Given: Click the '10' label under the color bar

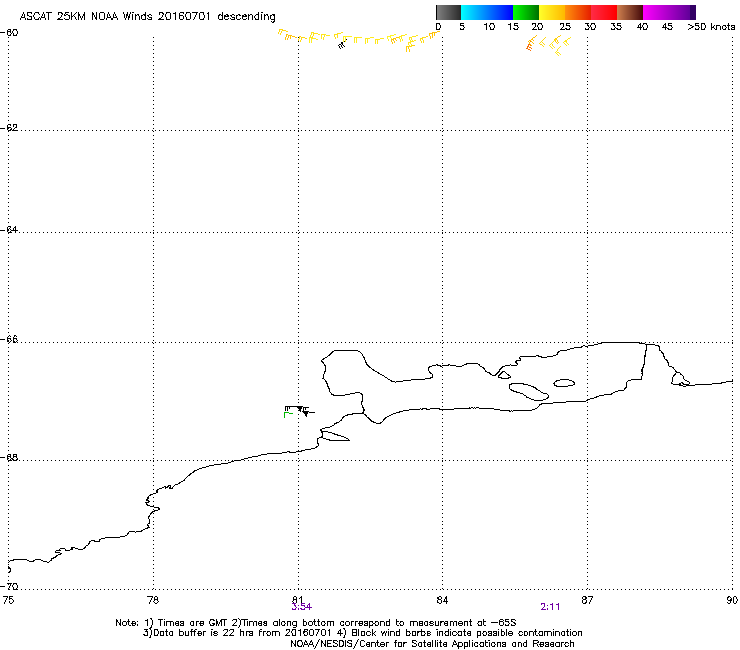Looking at the screenshot, I should coord(489,27).
